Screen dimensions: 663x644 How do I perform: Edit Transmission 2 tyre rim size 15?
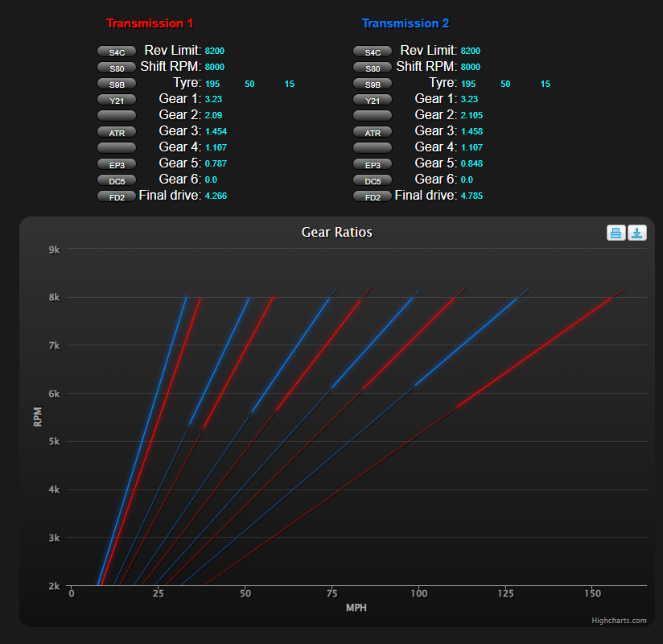tap(545, 84)
